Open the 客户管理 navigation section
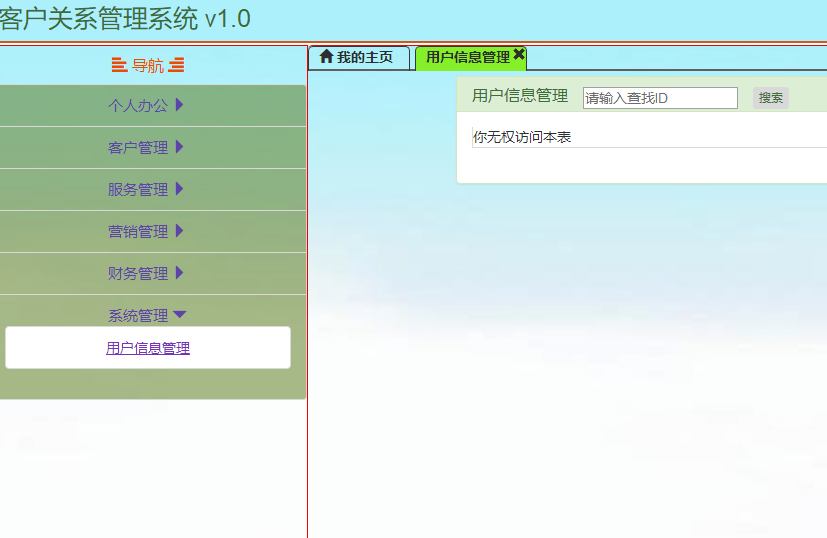The width and height of the screenshot is (827, 538). (138, 148)
